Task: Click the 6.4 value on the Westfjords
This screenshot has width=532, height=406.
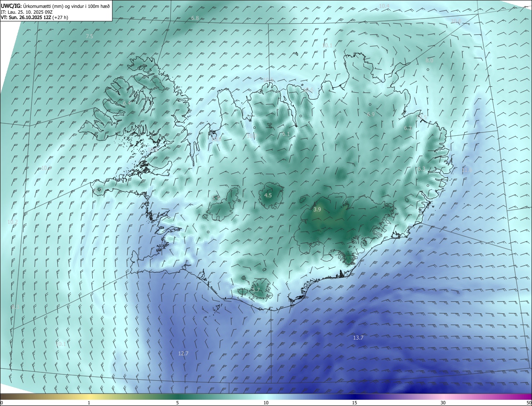Action: 126,103
